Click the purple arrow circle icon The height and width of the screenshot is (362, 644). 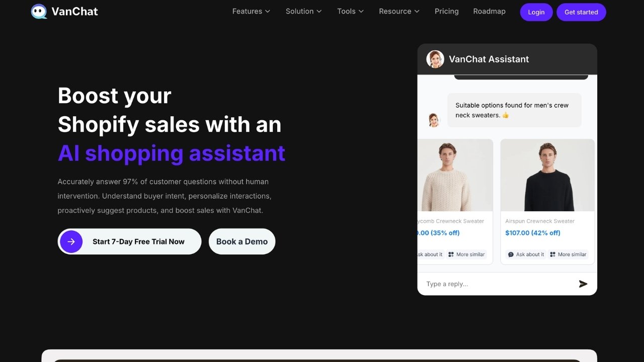pos(71,242)
